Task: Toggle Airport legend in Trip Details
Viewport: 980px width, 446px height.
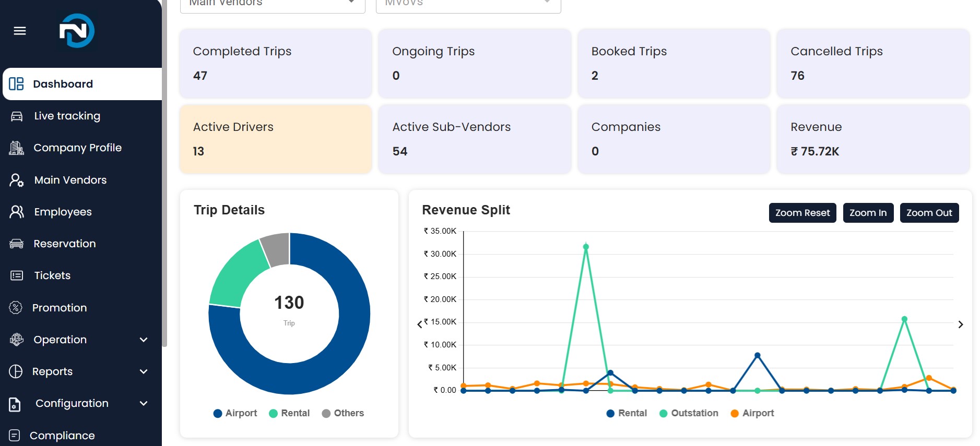Action: 235,413
